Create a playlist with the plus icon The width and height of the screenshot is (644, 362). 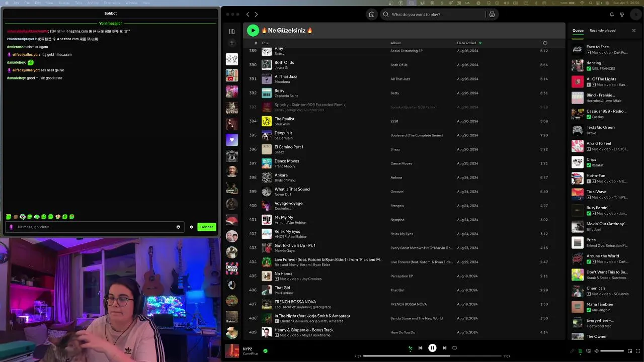click(232, 43)
